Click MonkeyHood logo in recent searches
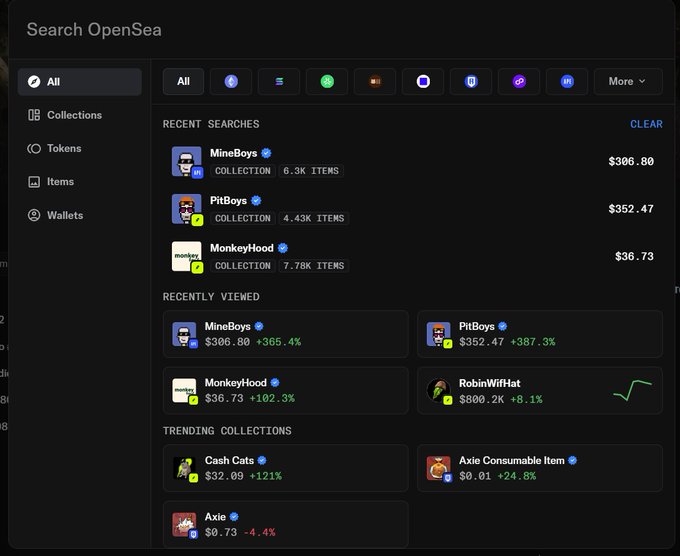Screen dimensions: 680x556 tap(186, 256)
